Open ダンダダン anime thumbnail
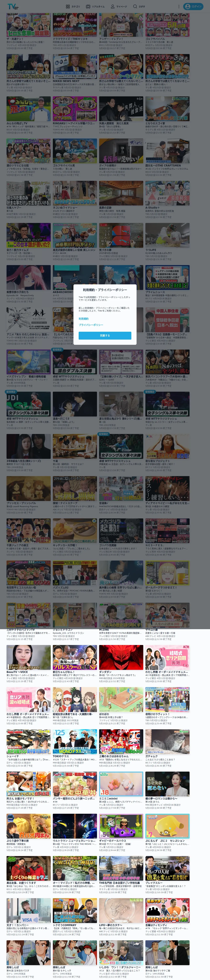Screen dimensions: 210x980 coord(121,657)
